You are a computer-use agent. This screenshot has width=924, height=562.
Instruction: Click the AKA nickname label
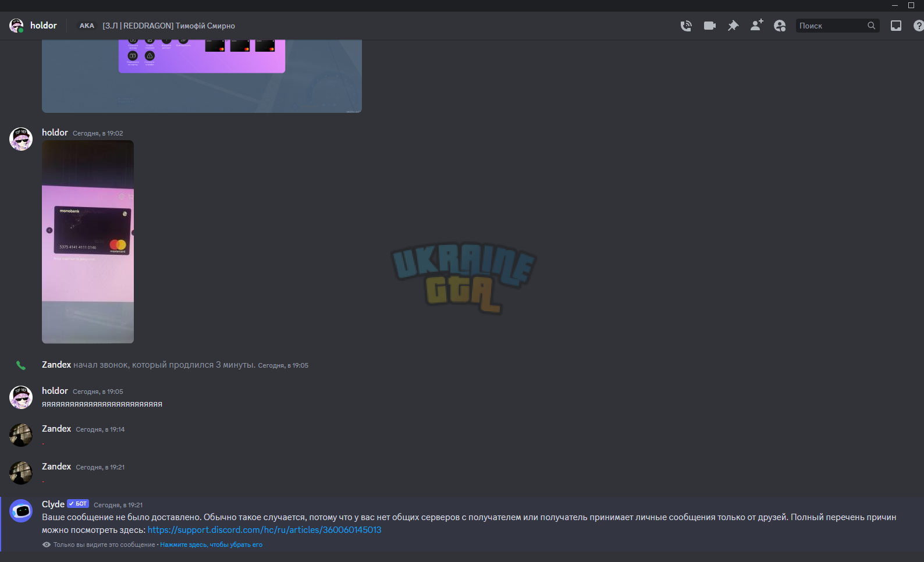[x=87, y=26]
